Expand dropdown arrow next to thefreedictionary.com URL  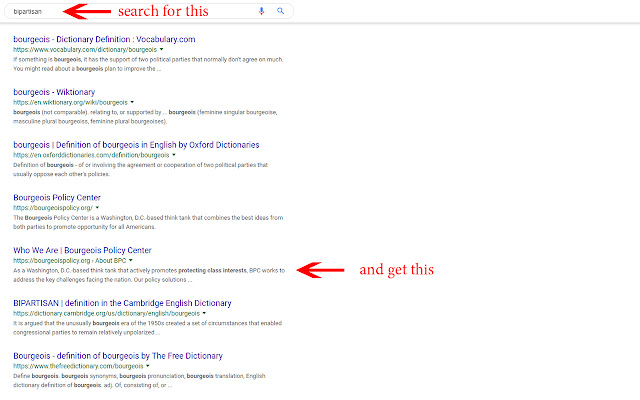point(148,366)
